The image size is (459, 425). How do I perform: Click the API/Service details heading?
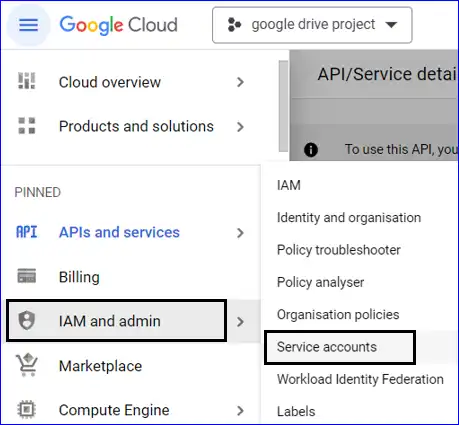coord(387,74)
